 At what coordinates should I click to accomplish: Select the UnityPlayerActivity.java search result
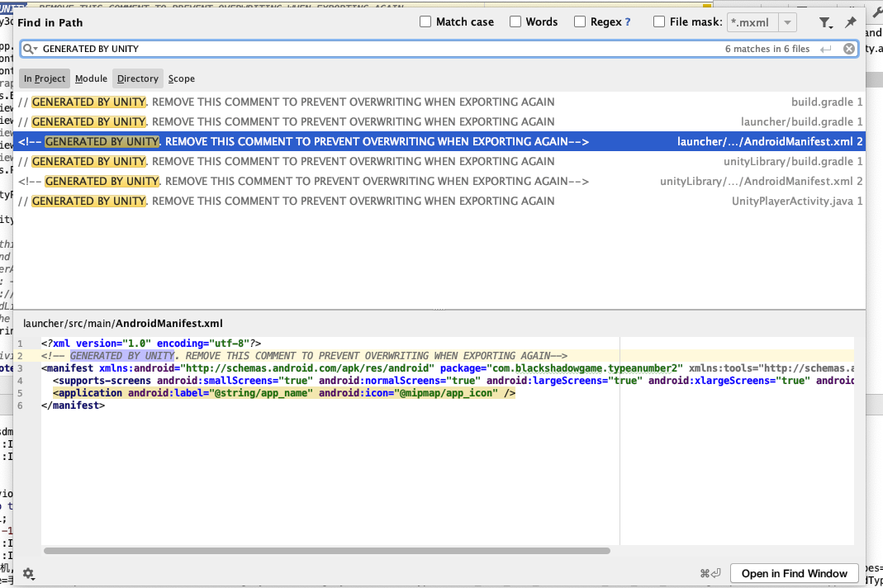point(413,201)
